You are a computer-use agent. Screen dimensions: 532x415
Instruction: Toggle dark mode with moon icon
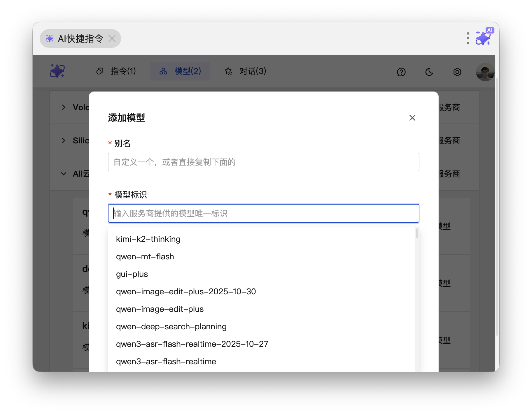(429, 72)
